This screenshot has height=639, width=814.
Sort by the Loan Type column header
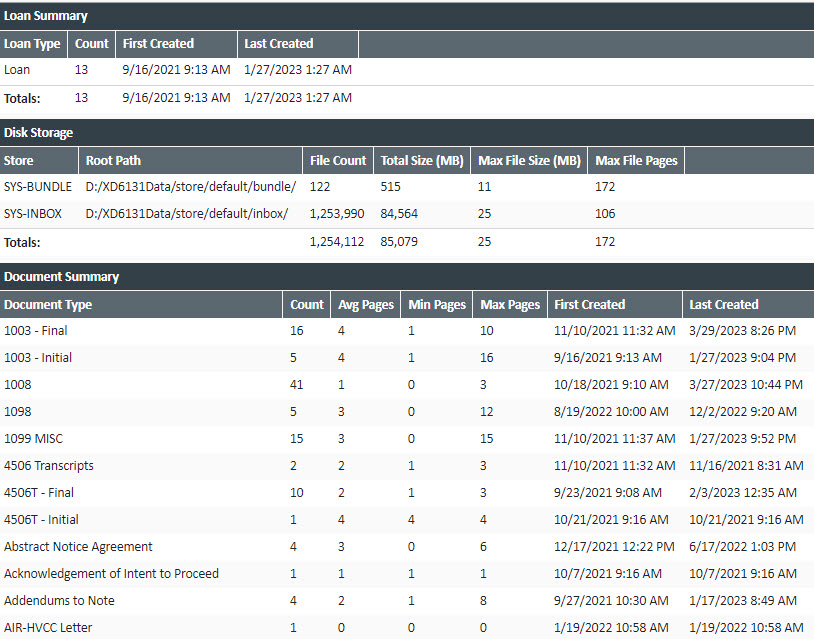[33, 44]
